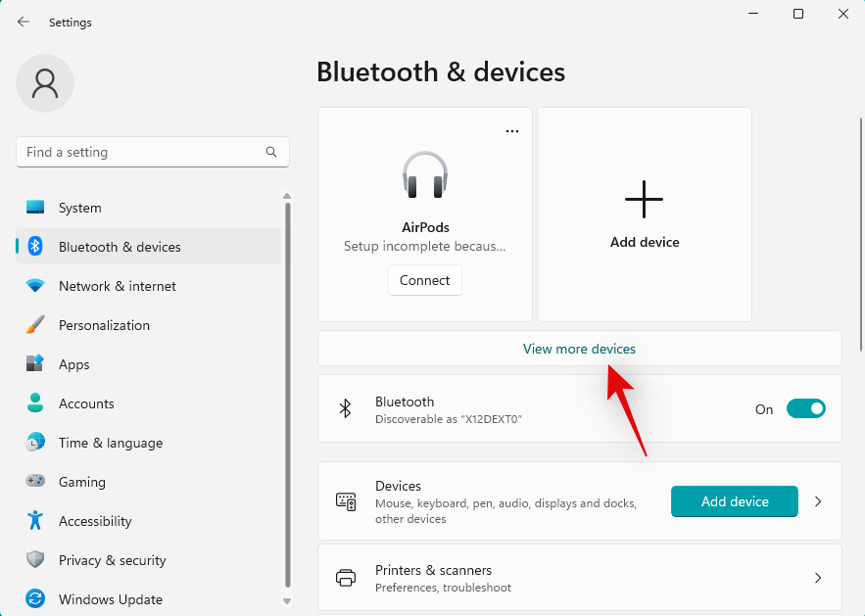The image size is (865, 616).
Task: Click sidebar scrollbar up arrow
Action: click(287, 196)
